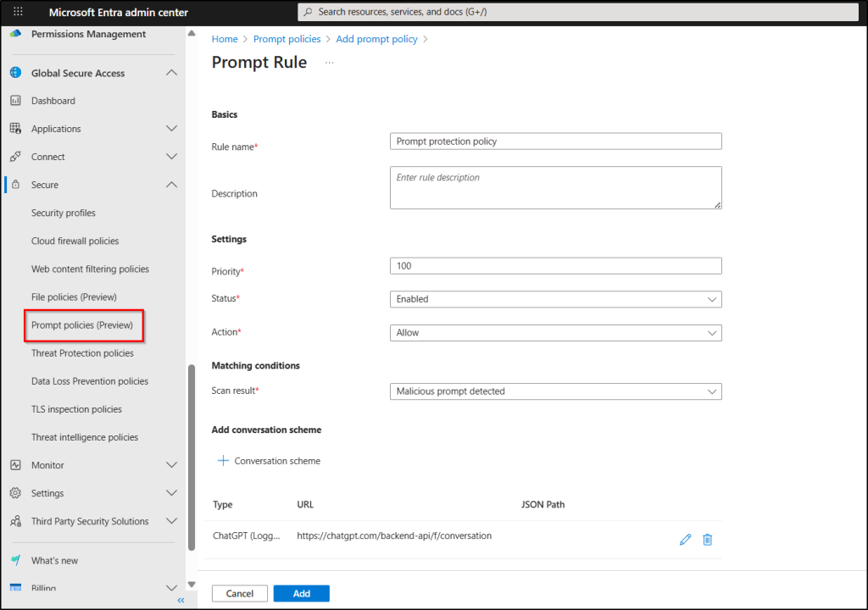
Task: Collapse sidebar with double-chevron icon
Action: click(x=181, y=600)
